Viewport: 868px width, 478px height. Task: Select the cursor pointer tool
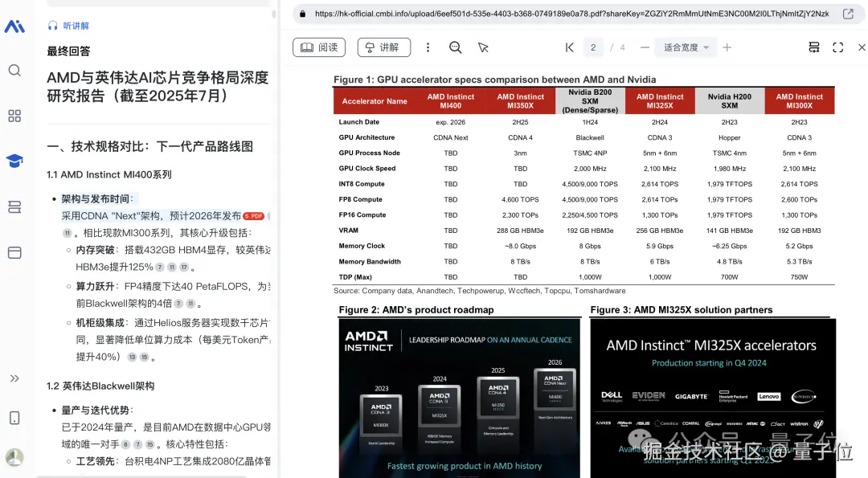(483, 47)
